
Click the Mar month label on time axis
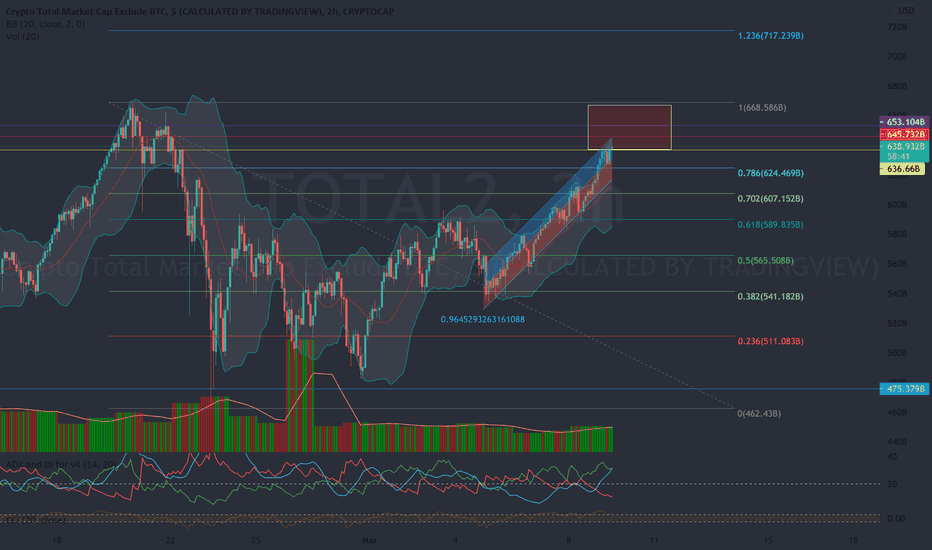point(369,540)
